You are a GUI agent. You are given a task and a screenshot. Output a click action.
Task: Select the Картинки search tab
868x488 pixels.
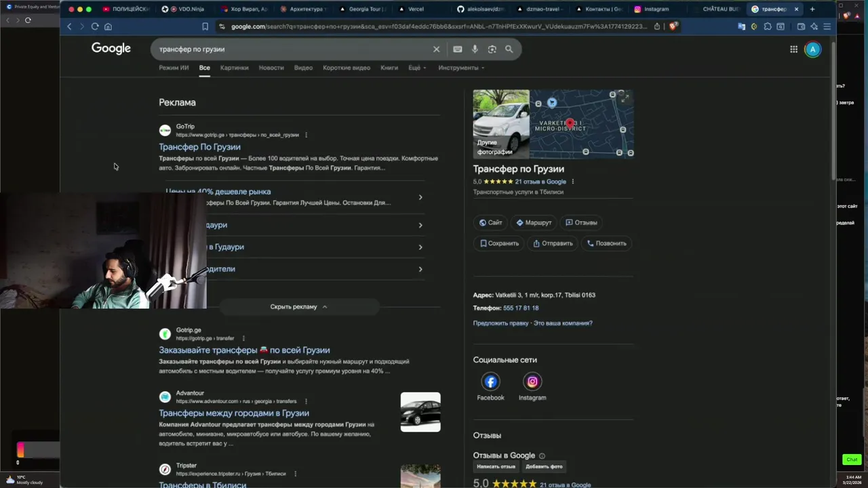tap(235, 68)
